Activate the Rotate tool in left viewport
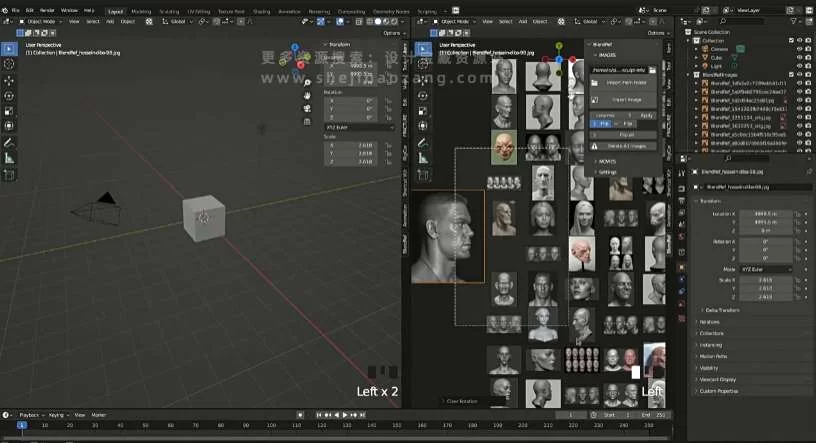 click(9, 96)
